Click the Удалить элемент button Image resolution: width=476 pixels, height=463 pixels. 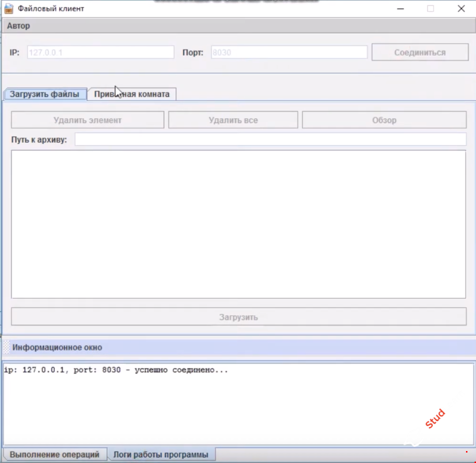pos(88,120)
